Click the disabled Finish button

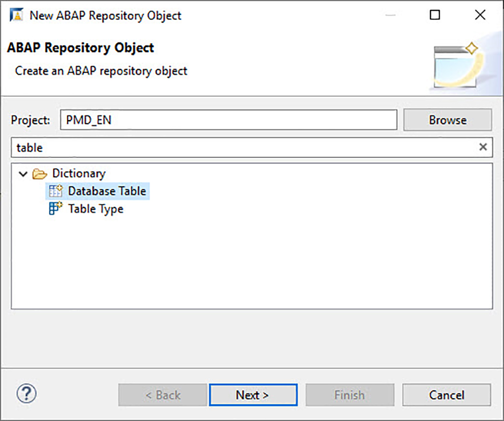click(350, 395)
